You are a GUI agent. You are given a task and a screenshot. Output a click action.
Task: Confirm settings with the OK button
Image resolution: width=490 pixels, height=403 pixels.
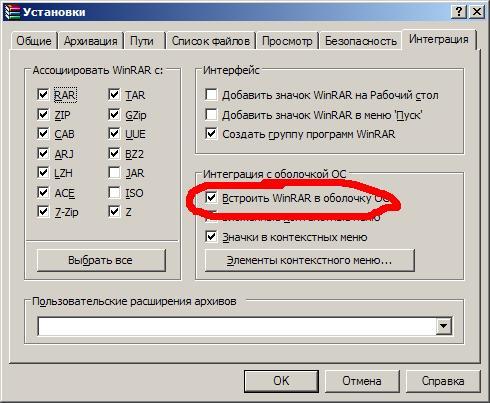(281, 381)
